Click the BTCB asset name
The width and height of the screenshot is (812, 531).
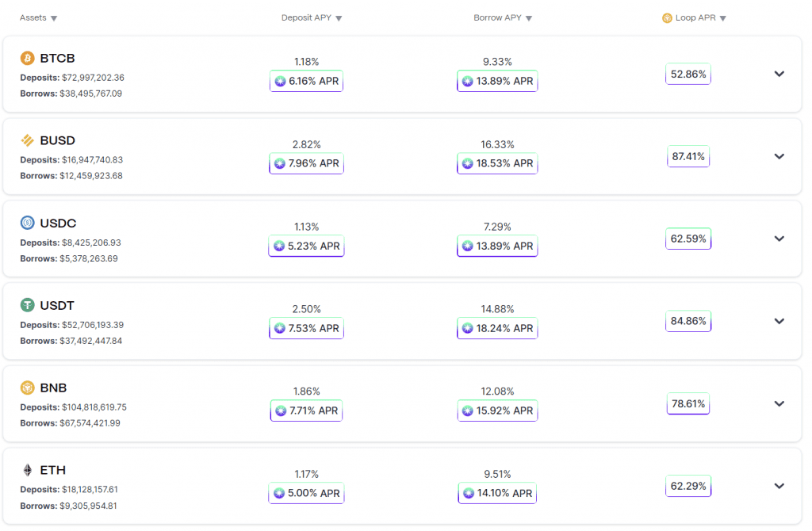57,58
